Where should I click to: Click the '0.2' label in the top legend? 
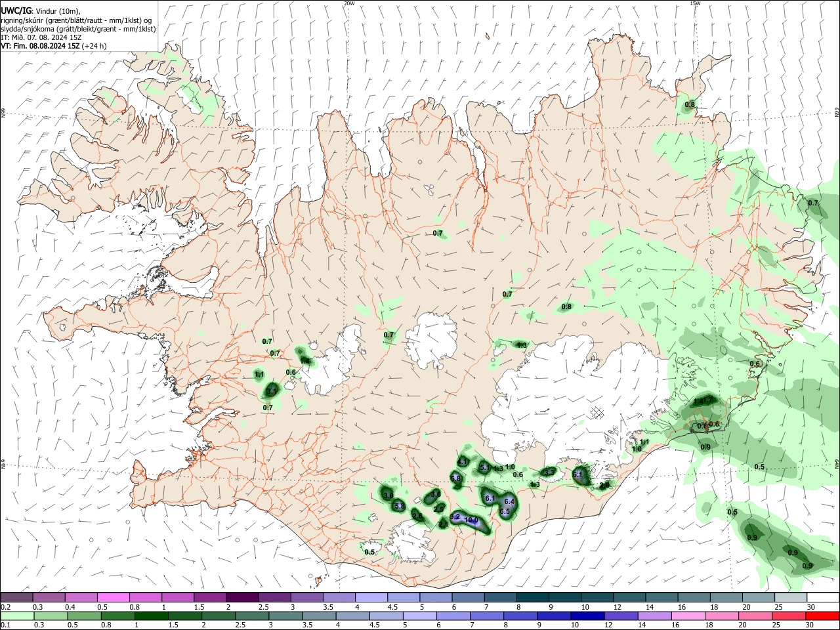(6, 607)
